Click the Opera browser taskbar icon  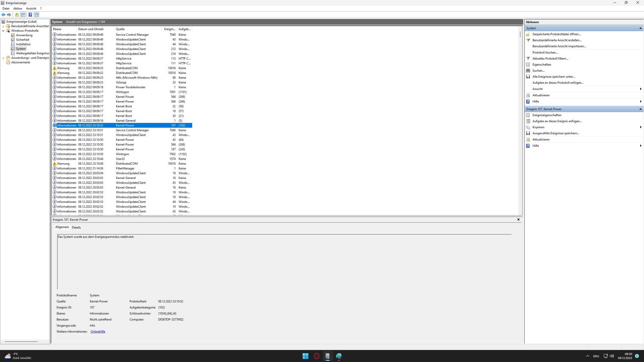pos(316,356)
